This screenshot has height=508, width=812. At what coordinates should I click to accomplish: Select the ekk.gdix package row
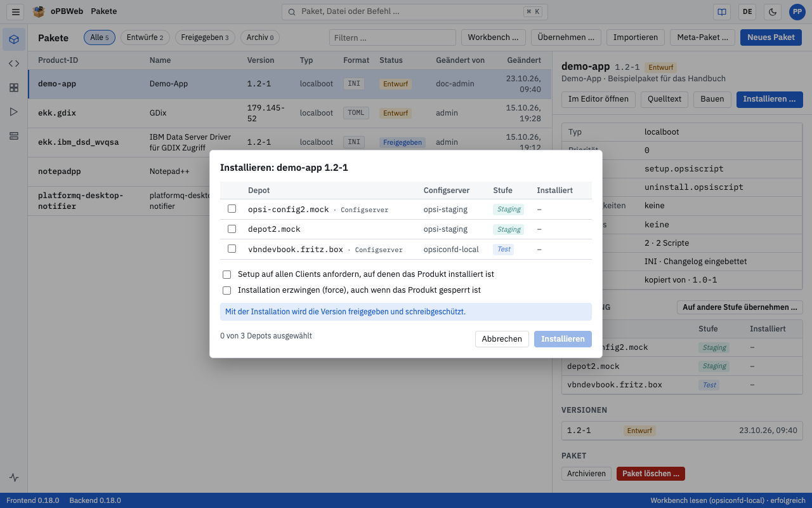click(290, 113)
